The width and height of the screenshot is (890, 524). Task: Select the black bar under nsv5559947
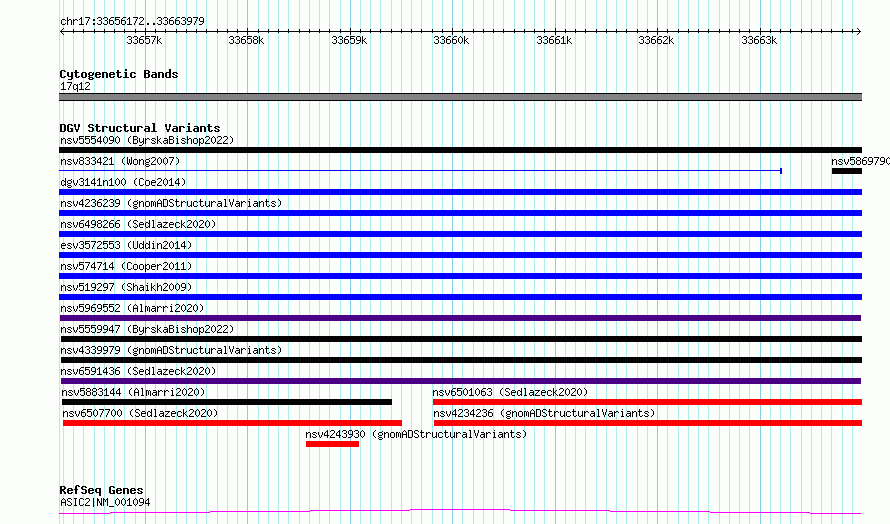click(x=460, y=339)
